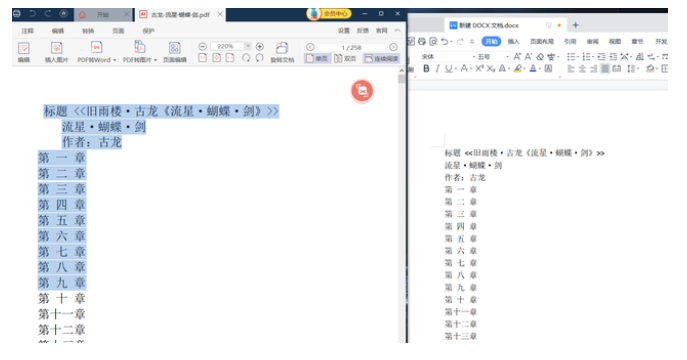Click the superscript X² icon
Image resolution: width=687 pixels, height=360 pixels.
point(479,69)
